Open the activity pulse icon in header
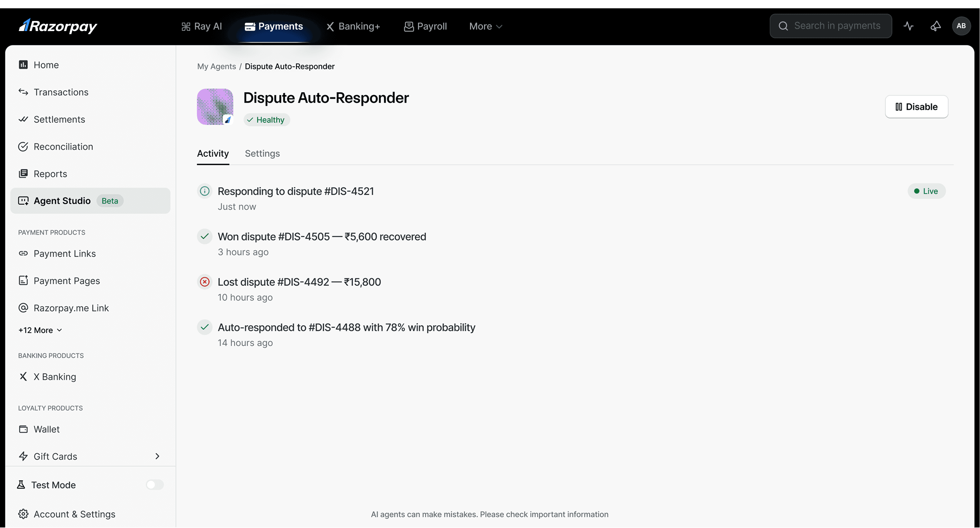The image size is (980, 528). click(908, 26)
